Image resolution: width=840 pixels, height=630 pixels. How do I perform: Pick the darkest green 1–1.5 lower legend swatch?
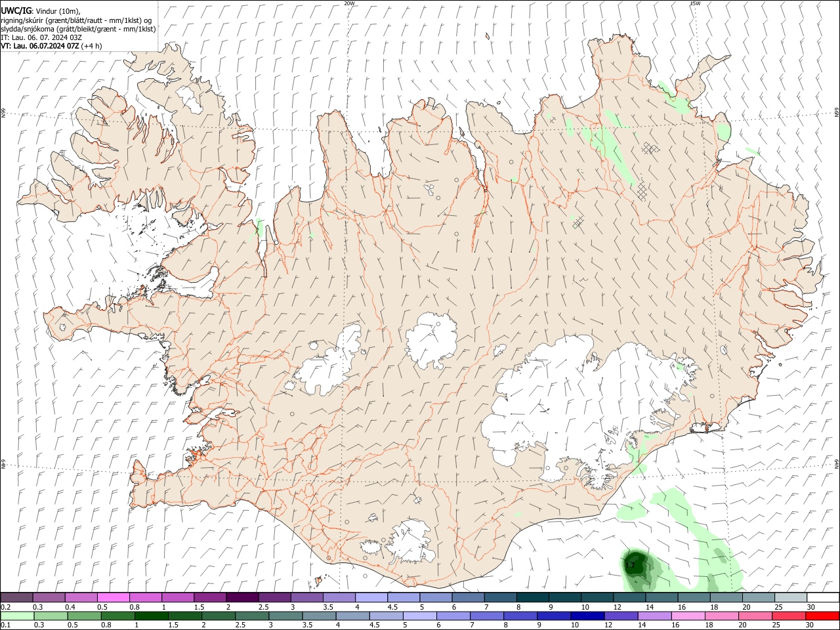152,616
